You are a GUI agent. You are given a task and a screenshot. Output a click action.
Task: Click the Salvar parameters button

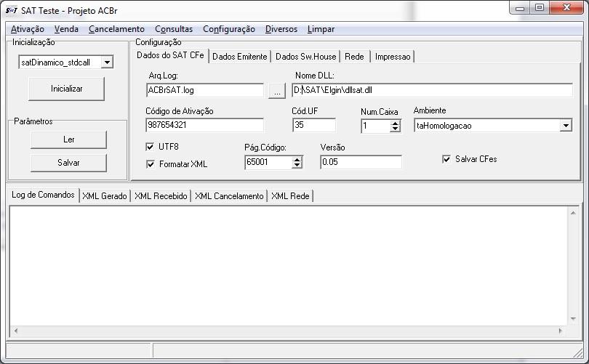pos(68,163)
